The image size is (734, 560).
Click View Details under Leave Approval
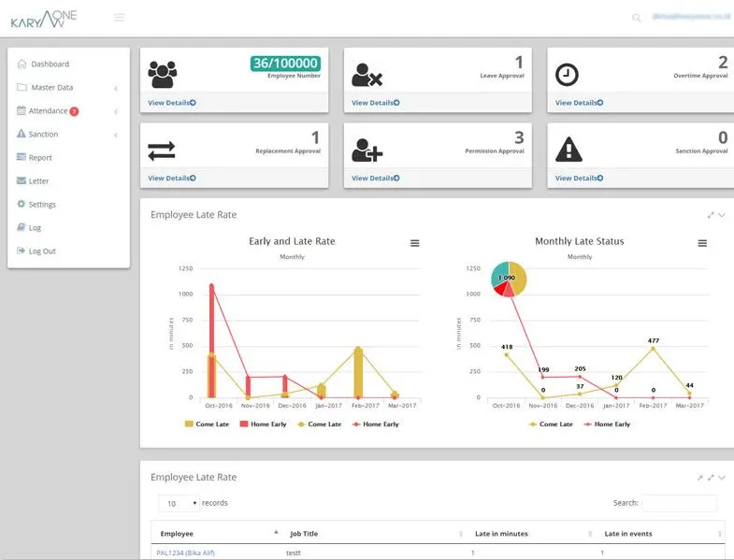point(375,103)
